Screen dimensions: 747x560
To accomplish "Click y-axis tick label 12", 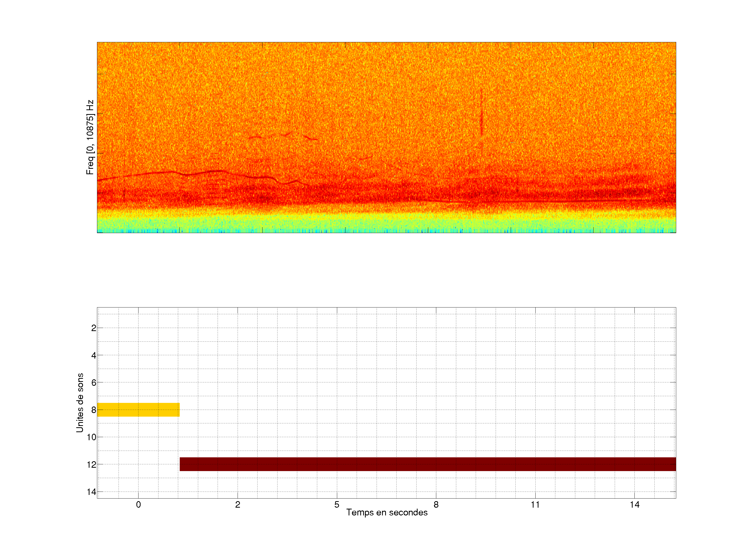I will coord(92,465).
